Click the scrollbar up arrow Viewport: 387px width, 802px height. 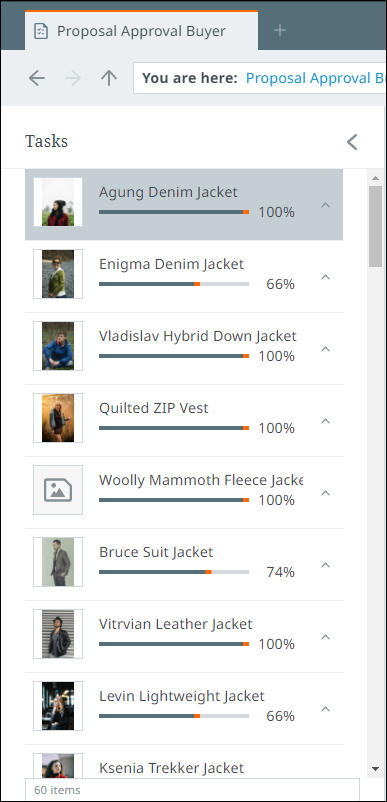pos(375,179)
